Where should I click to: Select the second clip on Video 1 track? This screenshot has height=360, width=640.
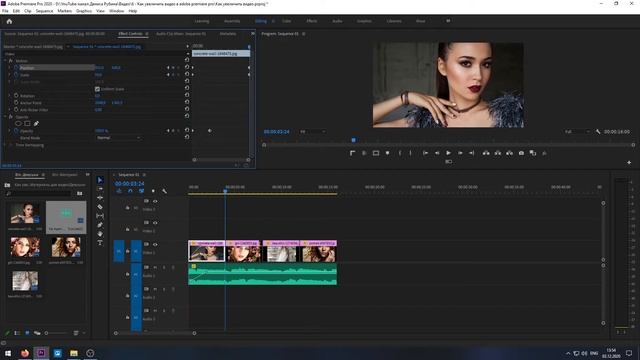[243, 251]
